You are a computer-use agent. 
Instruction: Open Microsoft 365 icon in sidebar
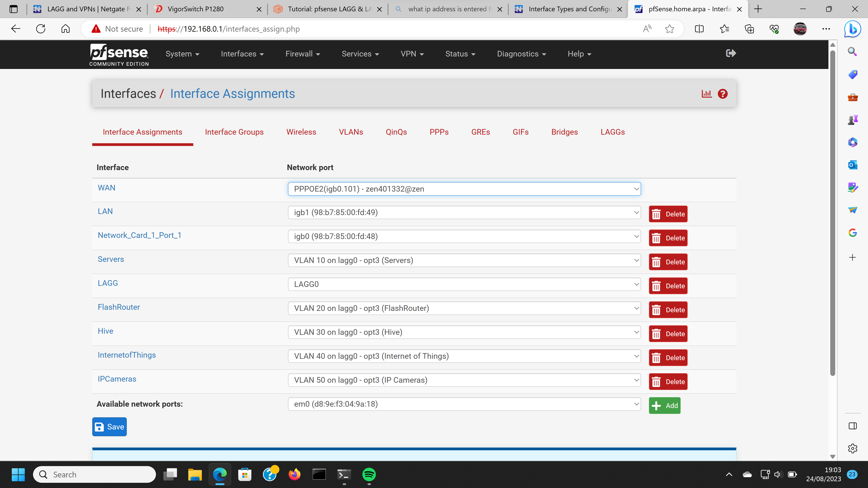(852, 143)
